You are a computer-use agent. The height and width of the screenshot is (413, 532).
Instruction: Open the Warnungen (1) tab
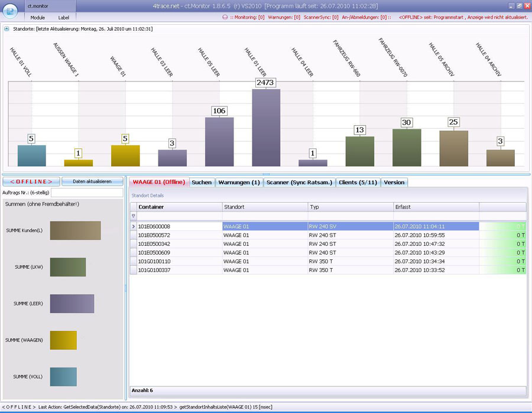click(239, 183)
